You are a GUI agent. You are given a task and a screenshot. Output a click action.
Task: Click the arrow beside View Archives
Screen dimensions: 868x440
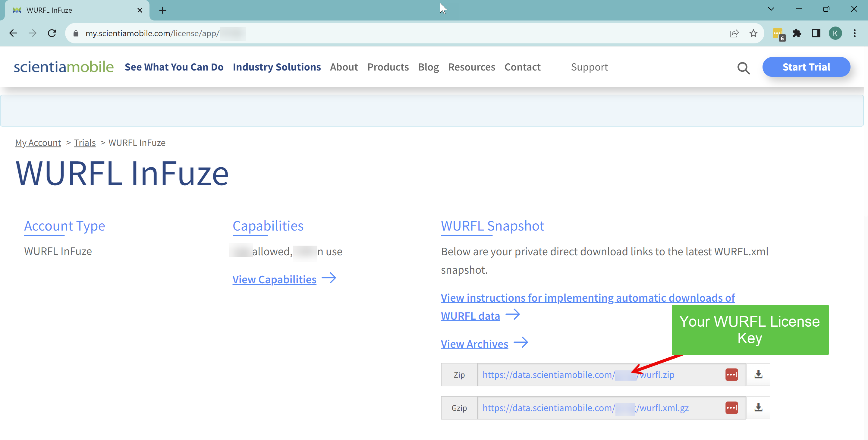click(521, 343)
